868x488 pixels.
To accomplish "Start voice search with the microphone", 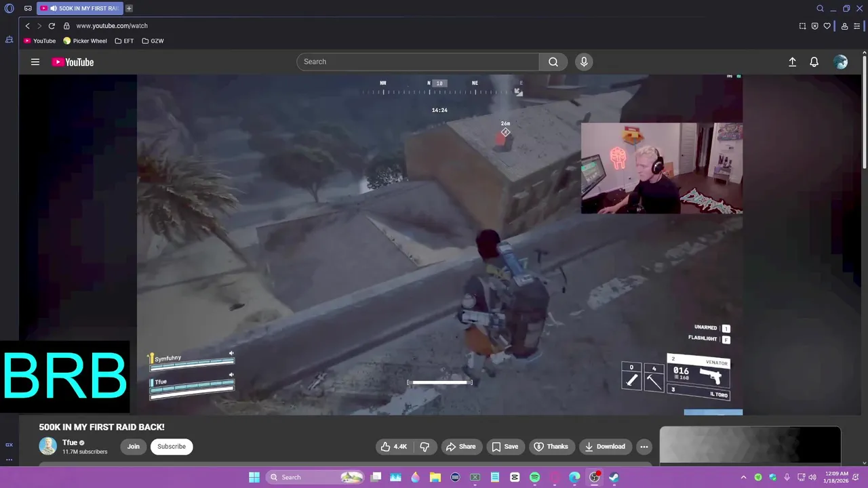I will pyautogui.click(x=584, y=62).
